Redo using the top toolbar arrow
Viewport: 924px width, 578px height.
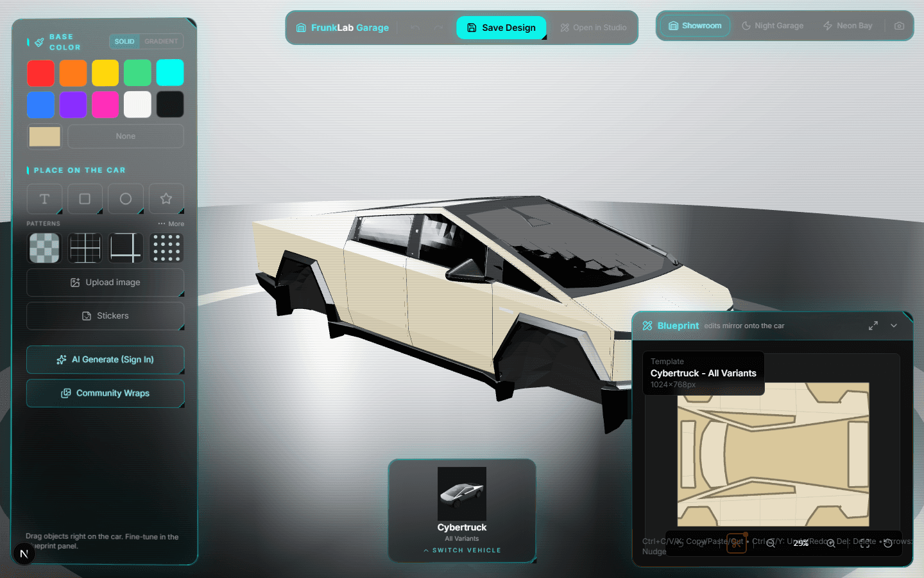click(438, 28)
